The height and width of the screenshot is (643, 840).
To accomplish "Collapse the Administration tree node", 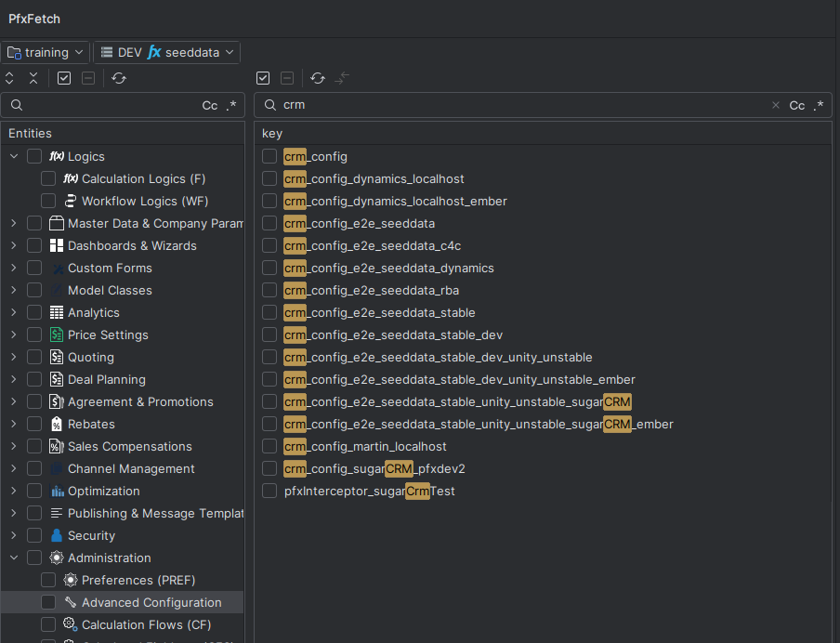I will pyautogui.click(x=13, y=558).
